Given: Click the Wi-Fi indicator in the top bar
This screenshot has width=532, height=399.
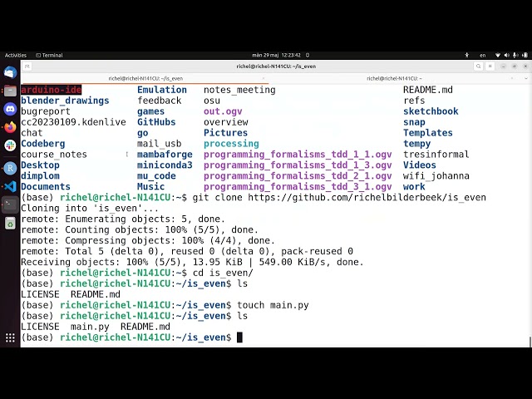Looking at the screenshot, I should pos(498,55).
